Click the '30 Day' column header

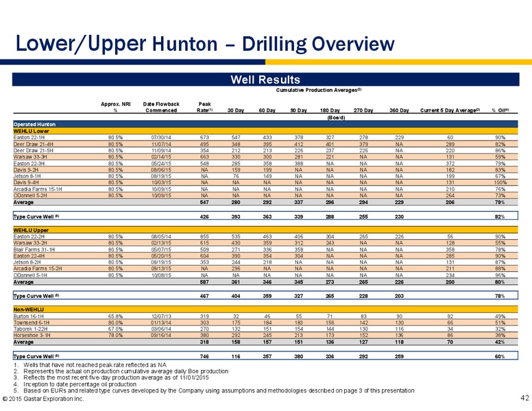(235, 110)
